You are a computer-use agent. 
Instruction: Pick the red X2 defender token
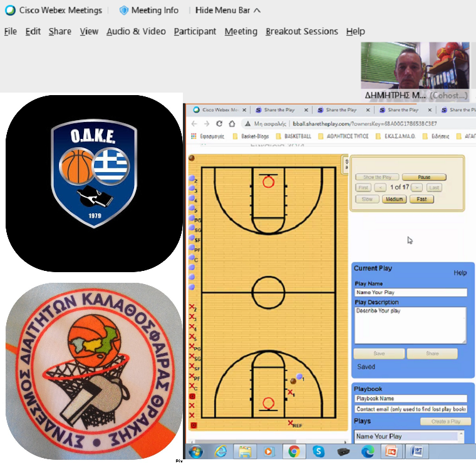coord(192,307)
